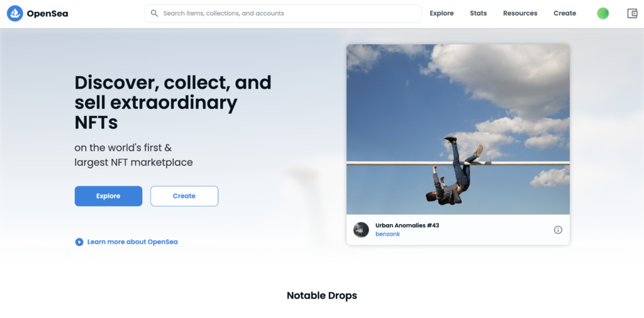
Task: Click the OpenSea wordmark text
Action: click(47, 14)
